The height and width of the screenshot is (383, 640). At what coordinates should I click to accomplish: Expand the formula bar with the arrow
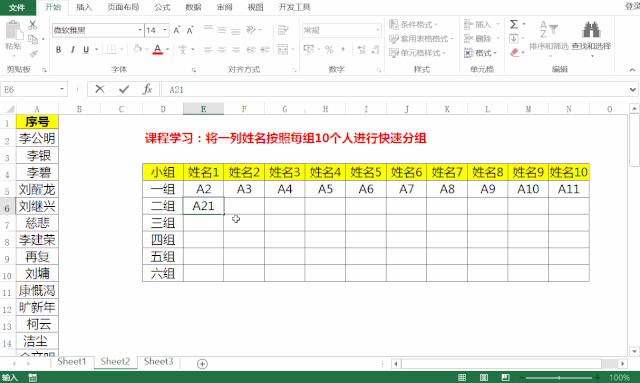[633, 89]
